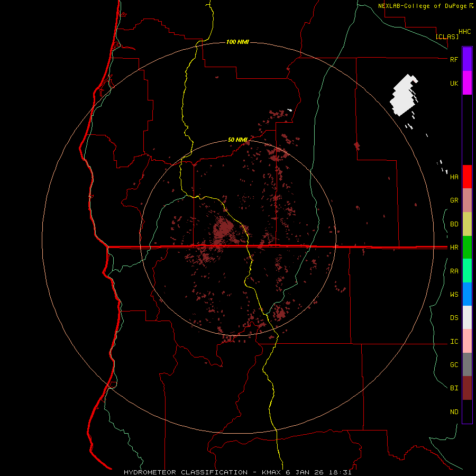This screenshot has height=476, width=476.
Task: Select the BD big drops swatch
Action: click(467, 224)
